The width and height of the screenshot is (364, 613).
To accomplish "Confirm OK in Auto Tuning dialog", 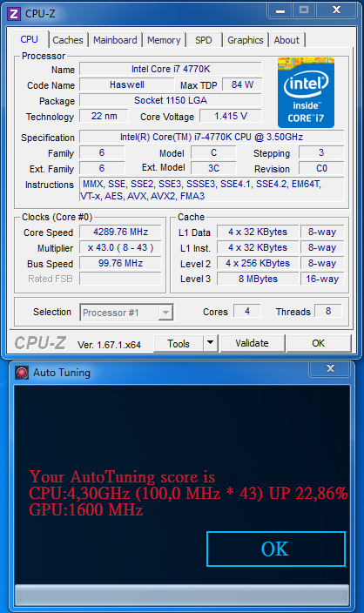I will click(276, 549).
